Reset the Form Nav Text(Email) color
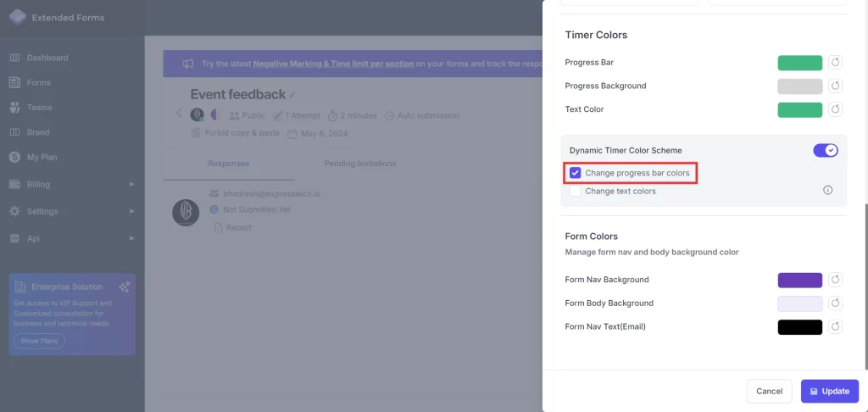868x412 pixels. [835, 326]
